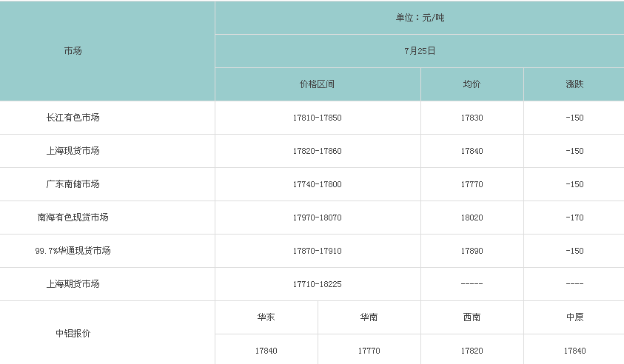The width and height of the screenshot is (624, 364).
Task: Select the 上海期货市场 row label
Action: (73, 284)
